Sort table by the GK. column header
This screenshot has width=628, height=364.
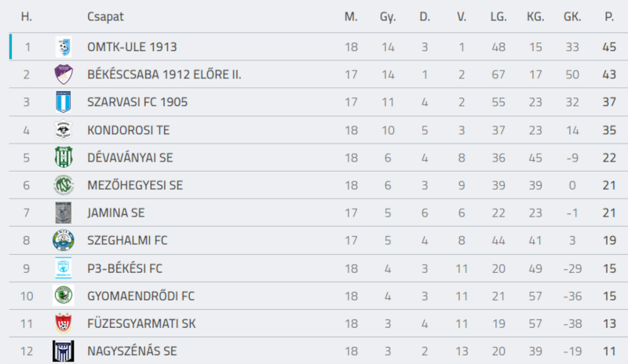(x=572, y=16)
